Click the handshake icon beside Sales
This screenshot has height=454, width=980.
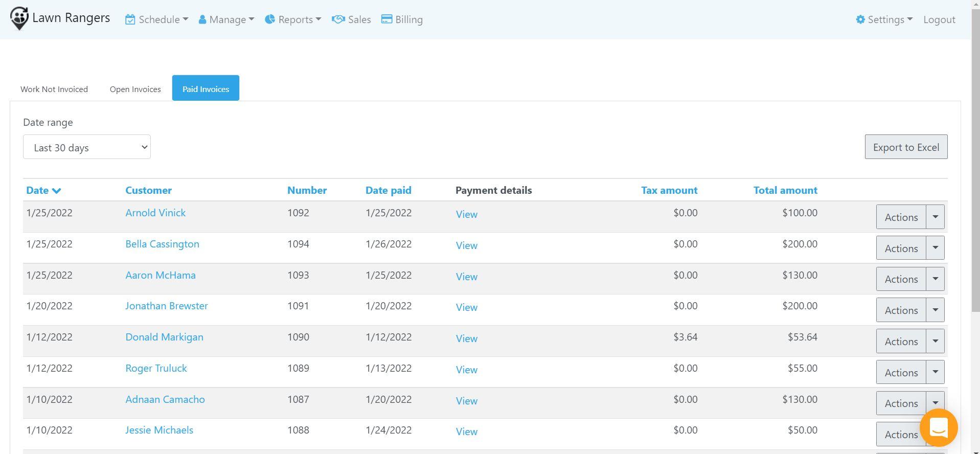tap(338, 19)
